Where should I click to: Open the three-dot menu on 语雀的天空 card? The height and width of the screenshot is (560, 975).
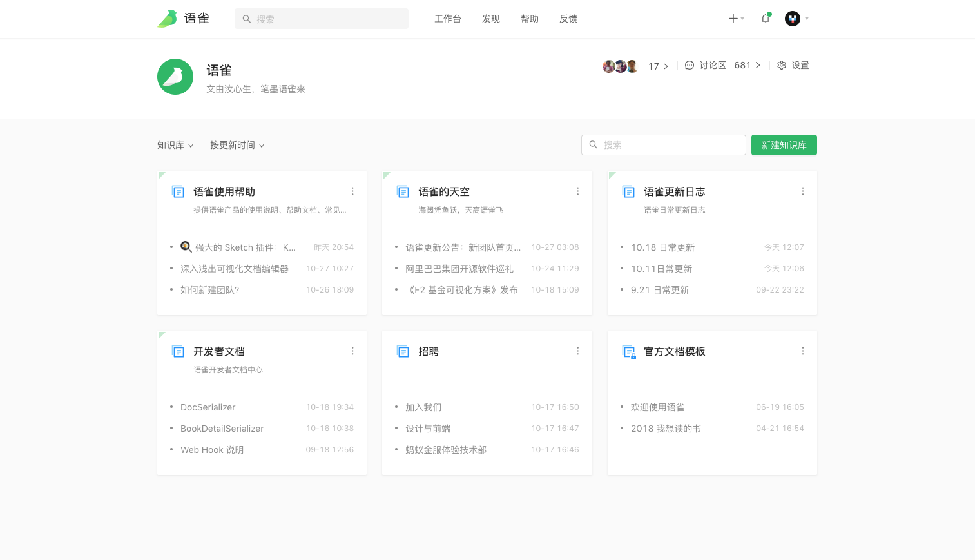coord(577,191)
